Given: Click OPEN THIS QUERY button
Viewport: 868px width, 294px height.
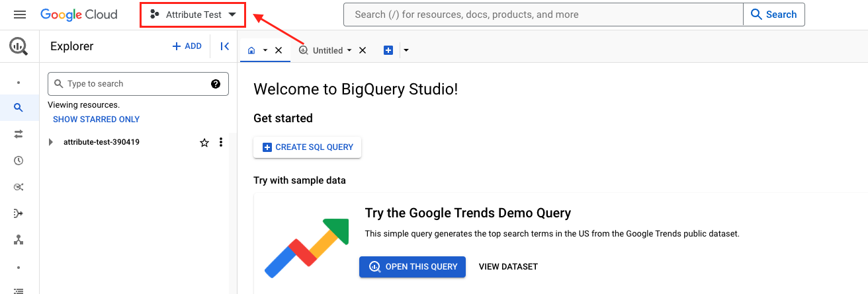Looking at the screenshot, I should [x=412, y=267].
